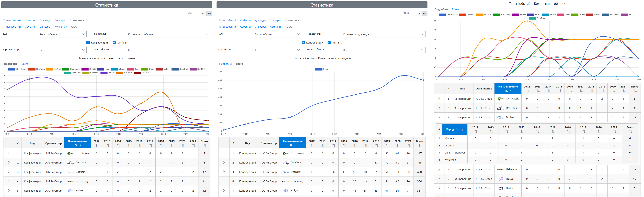Viewport: 644px width, 197px height.
Task: Open Спикеры top tab in left panel
Action: 60,21
